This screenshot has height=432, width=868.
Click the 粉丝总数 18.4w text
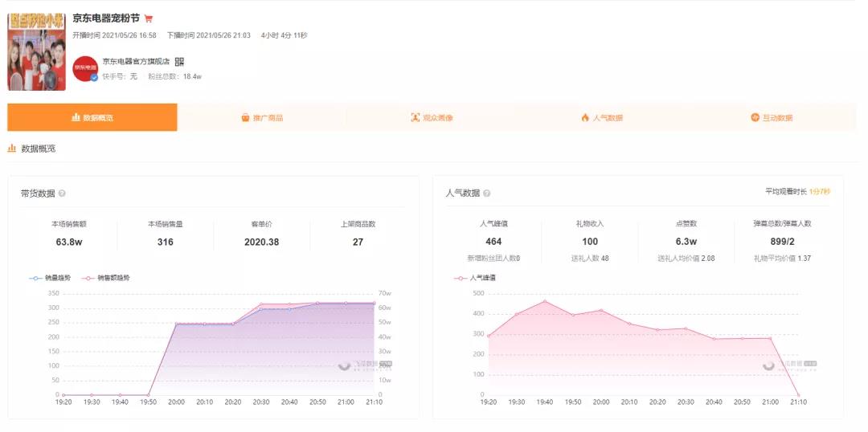coord(174,76)
